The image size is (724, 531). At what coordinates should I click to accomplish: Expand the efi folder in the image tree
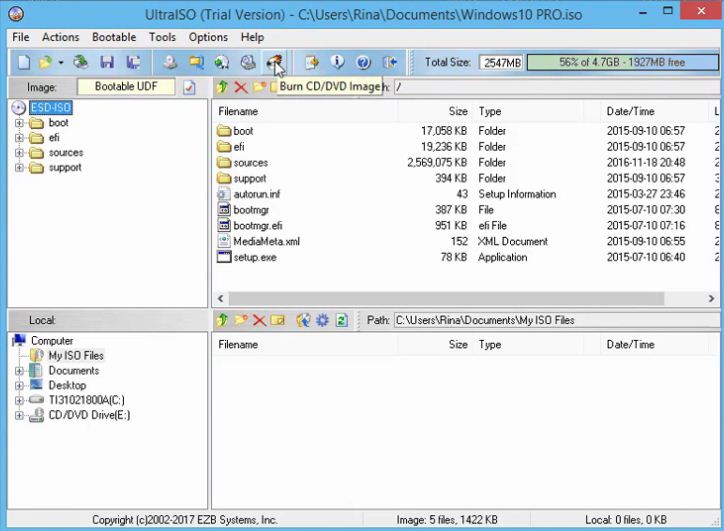19,138
